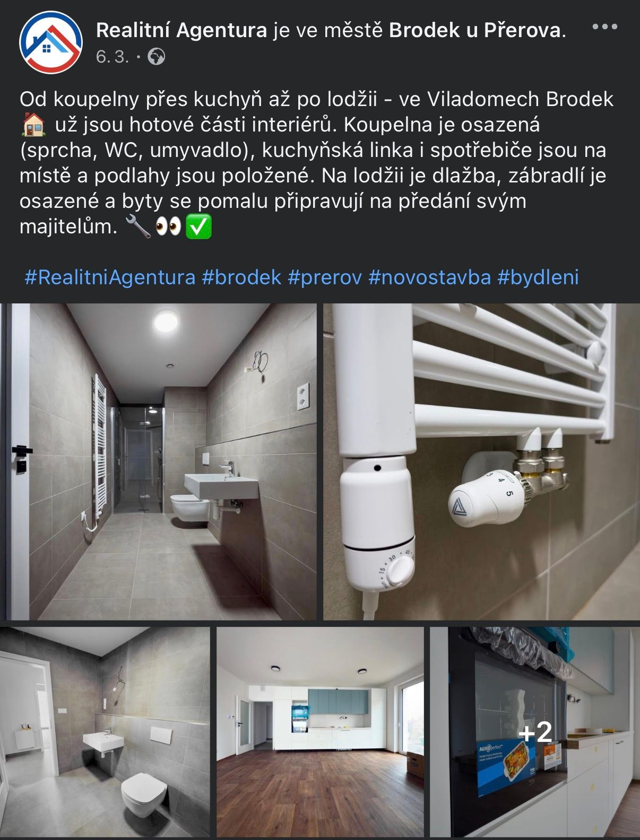Open the #novostavba hashtag
640x840 pixels.
(x=430, y=277)
